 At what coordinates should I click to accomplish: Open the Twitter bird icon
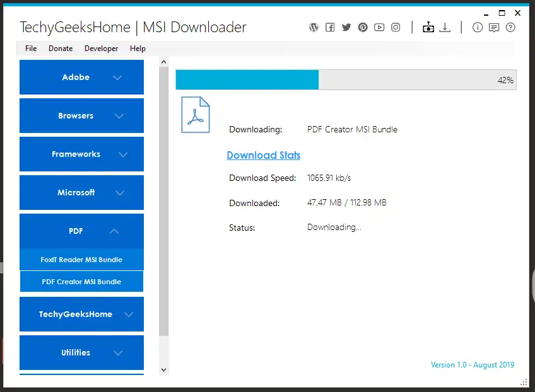click(x=346, y=27)
